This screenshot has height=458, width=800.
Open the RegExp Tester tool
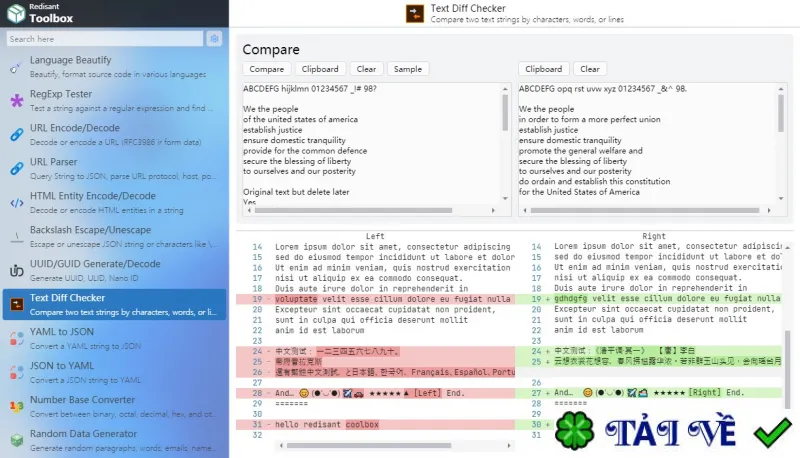(x=114, y=100)
